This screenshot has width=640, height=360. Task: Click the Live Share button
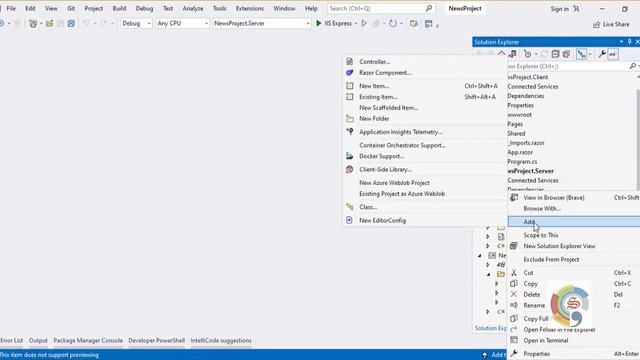coord(611,24)
